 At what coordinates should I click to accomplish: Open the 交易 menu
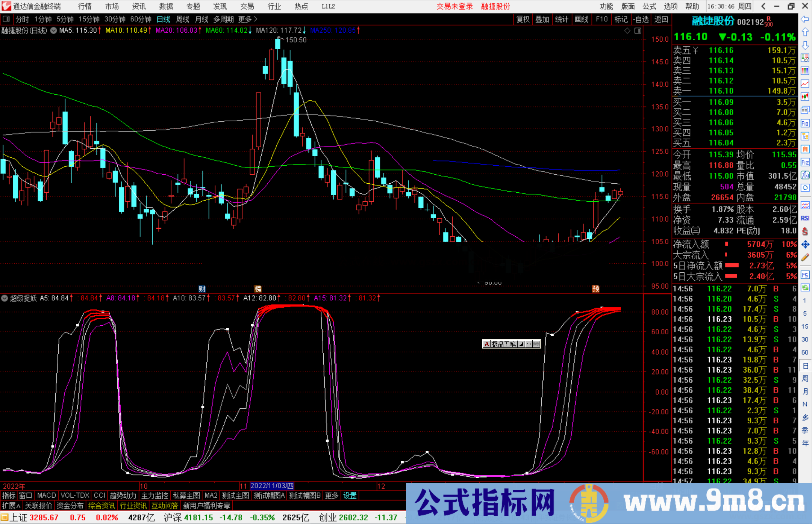point(247,6)
